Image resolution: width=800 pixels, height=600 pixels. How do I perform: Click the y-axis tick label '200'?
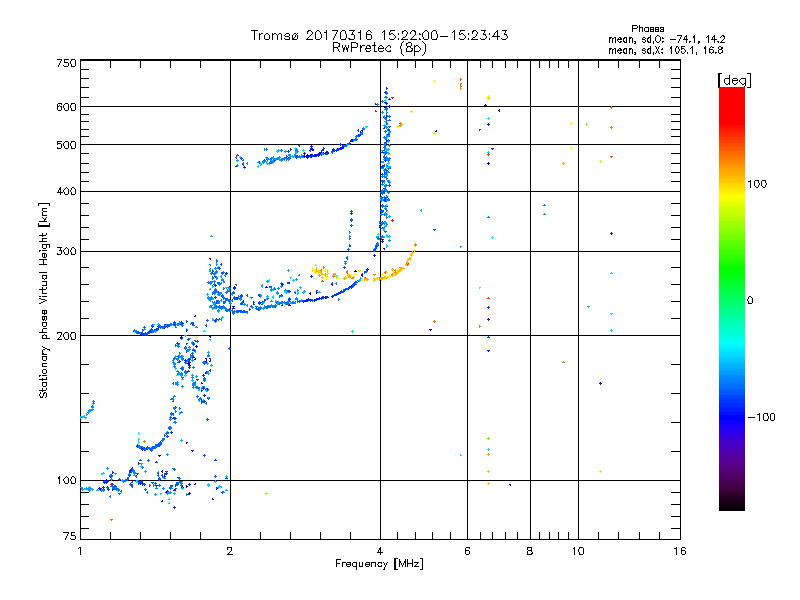66,336
